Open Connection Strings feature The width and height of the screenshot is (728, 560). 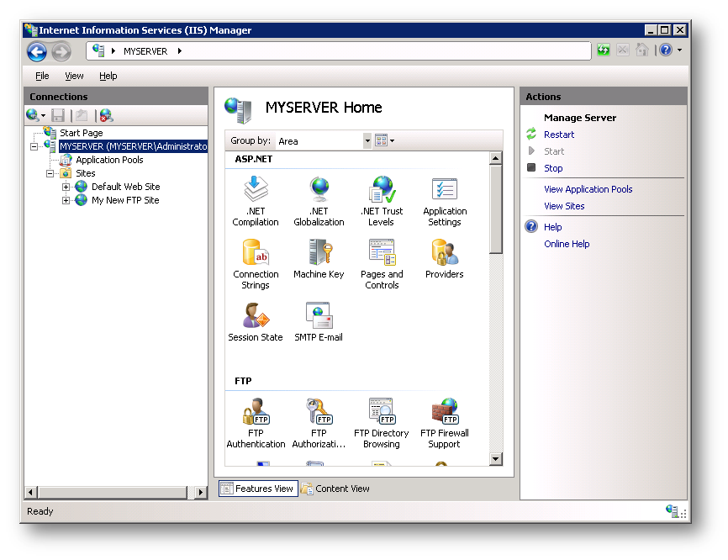(256, 264)
